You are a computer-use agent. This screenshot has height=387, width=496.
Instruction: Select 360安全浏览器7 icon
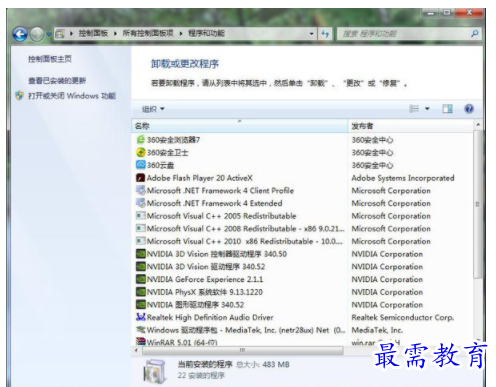[x=141, y=140]
